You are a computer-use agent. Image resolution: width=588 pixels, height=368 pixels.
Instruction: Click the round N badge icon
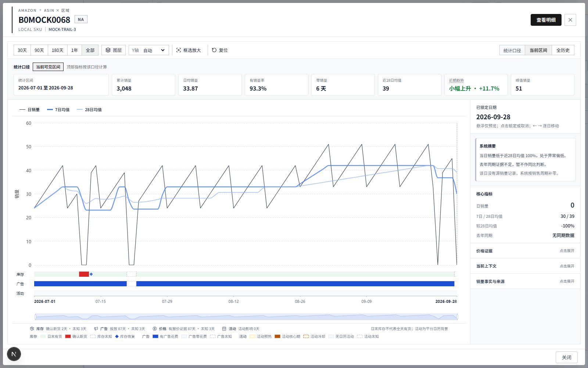pos(14,354)
